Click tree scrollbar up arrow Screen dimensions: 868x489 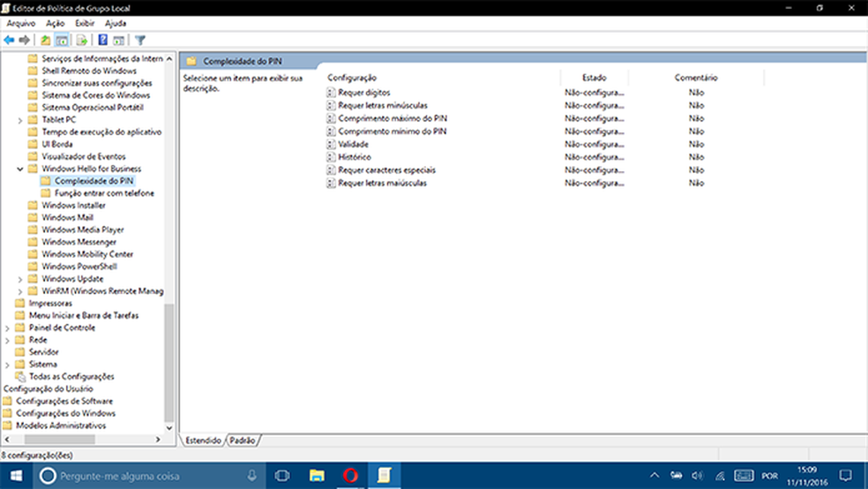pos(169,58)
